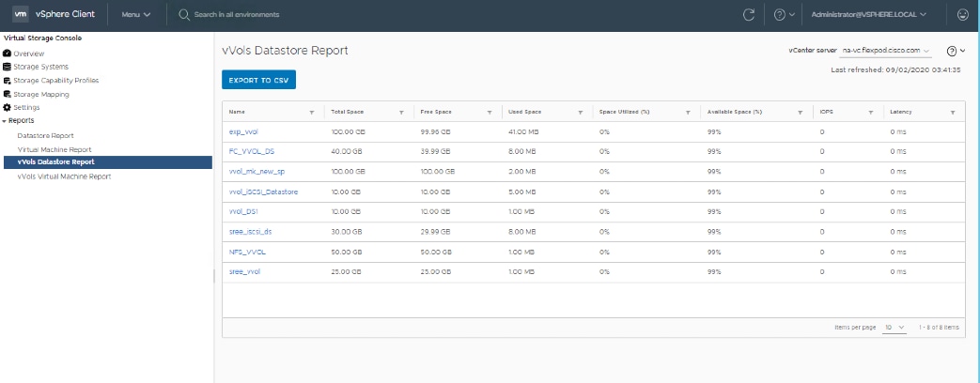The width and height of the screenshot is (980, 383).
Task: Open the smiley feedback icon
Action: coord(962,15)
